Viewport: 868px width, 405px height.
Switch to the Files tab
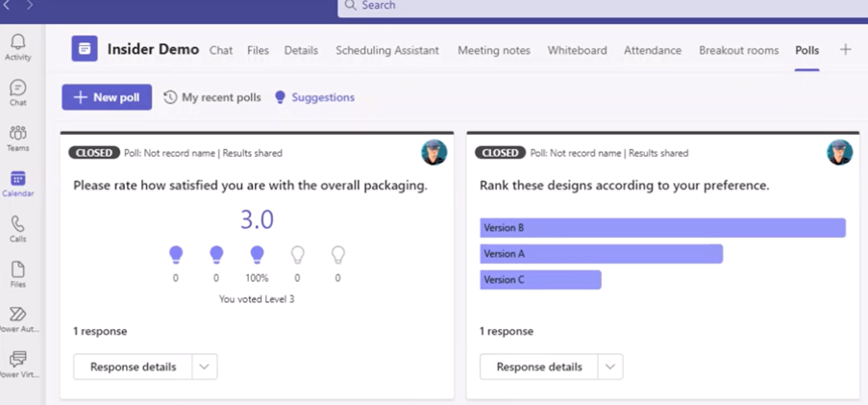258,50
